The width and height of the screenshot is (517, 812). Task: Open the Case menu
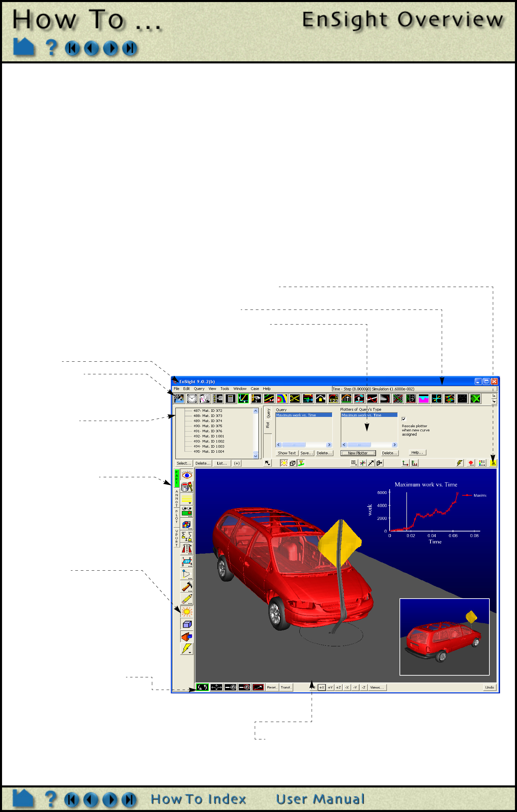tap(255, 389)
